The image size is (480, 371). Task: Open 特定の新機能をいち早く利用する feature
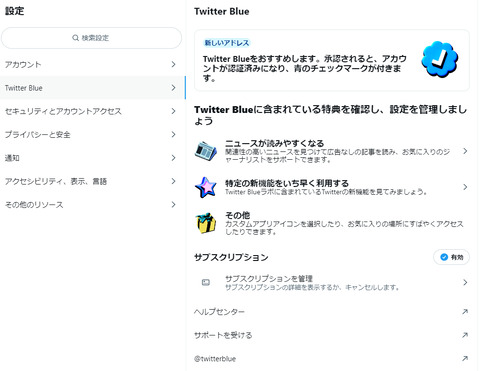coord(332,187)
